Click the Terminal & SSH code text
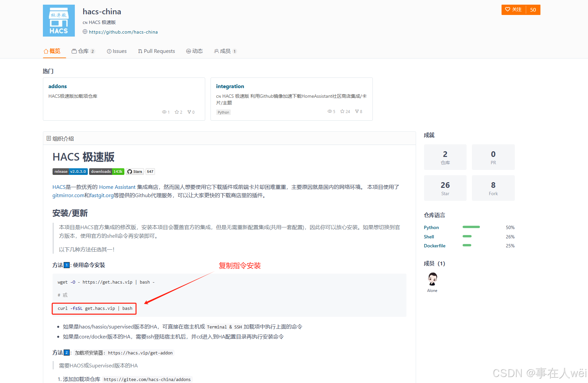 tap(224, 327)
